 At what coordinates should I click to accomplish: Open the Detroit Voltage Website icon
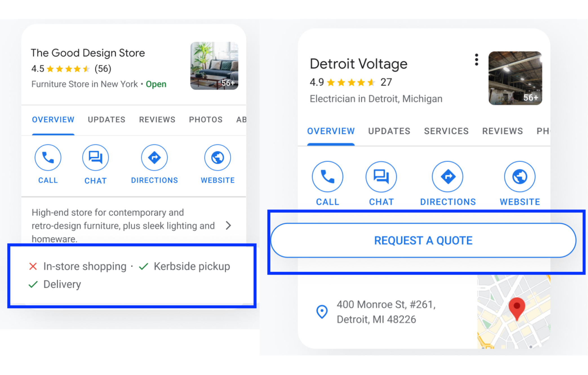point(520,177)
